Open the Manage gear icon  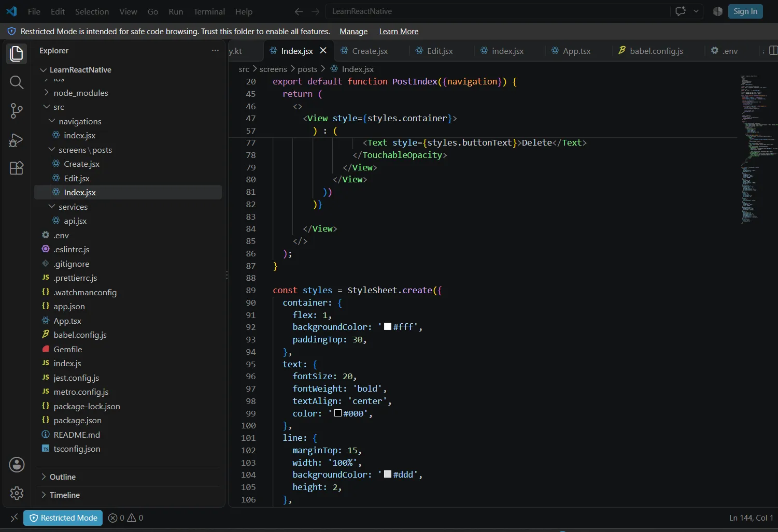[17, 493]
